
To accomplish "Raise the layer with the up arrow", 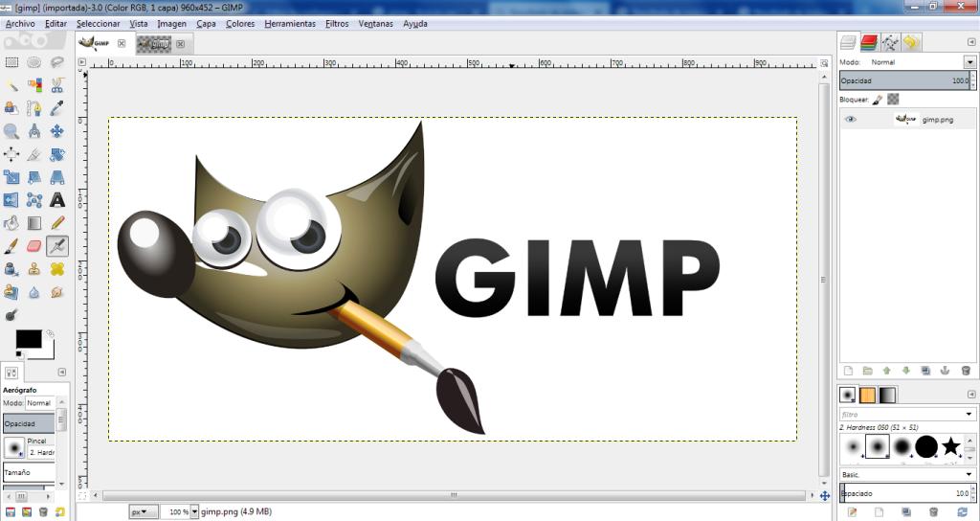I will pyautogui.click(x=886, y=371).
